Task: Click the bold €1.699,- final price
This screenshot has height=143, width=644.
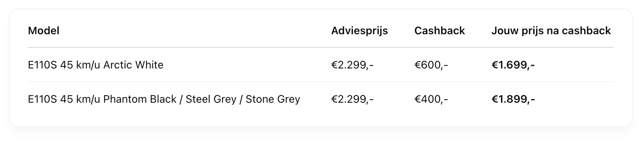Action: pyautogui.click(x=513, y=65)
